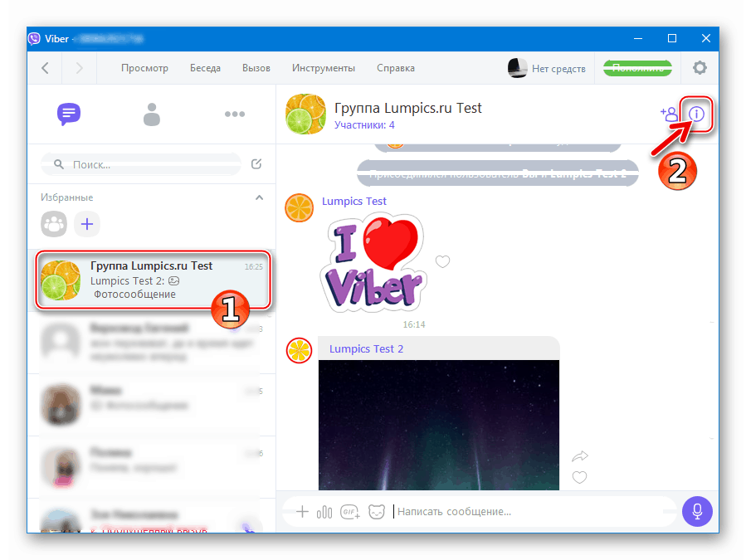Open the three-dots more options panel

click(235, 114)
